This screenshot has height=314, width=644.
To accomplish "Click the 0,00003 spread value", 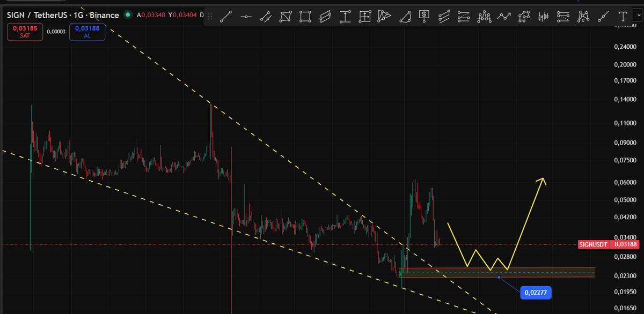I will (x=56, y=32).
